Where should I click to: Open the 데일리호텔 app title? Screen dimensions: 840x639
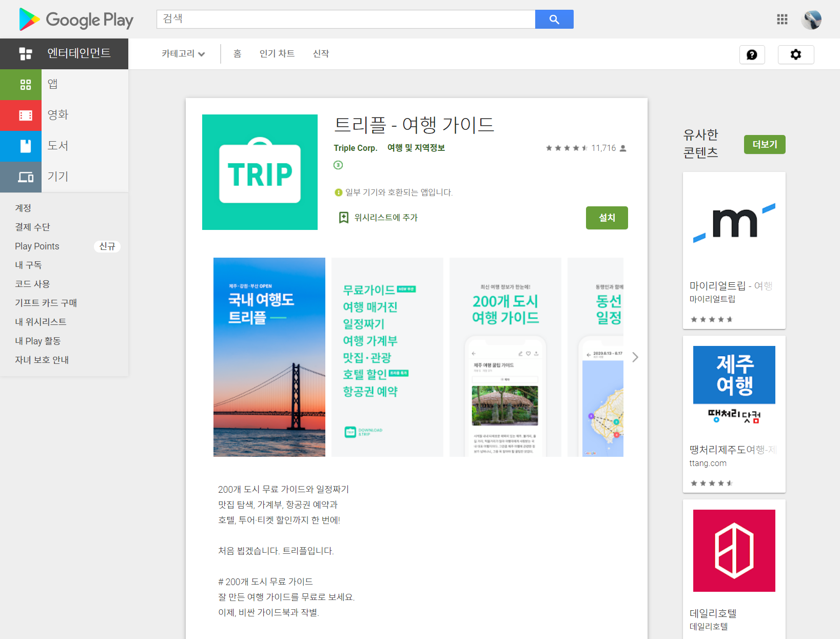click(x=713, y=613)
